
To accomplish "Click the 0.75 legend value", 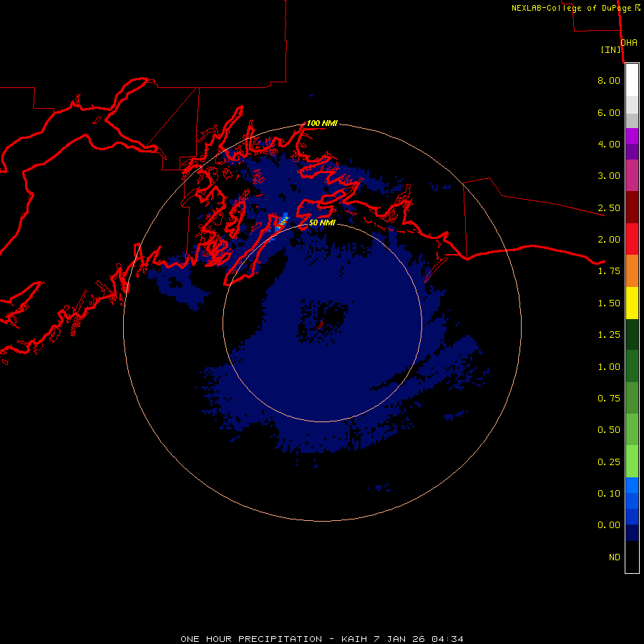I will click(x=609, y=399).
